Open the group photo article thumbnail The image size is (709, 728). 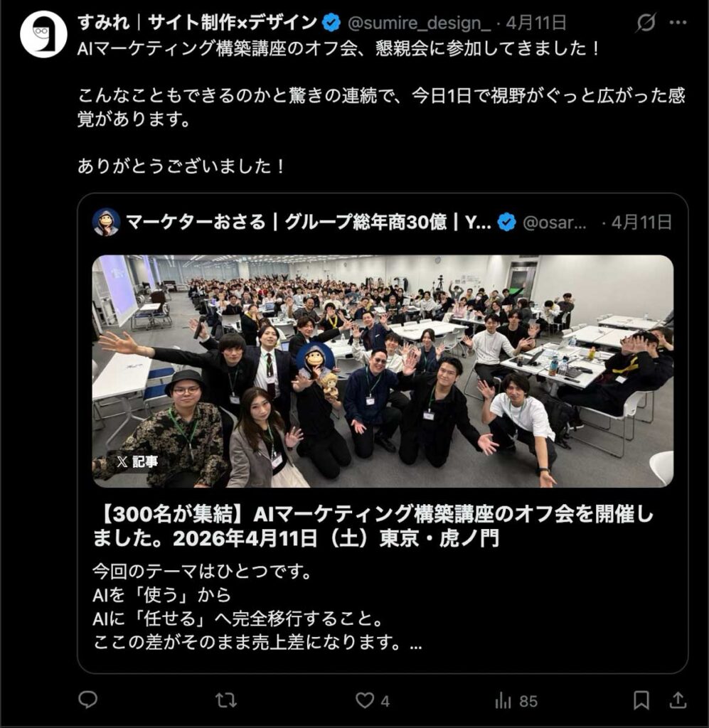coord(383,371)
